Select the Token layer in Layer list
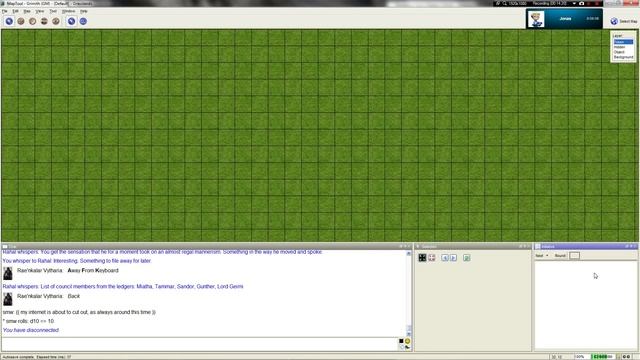The image size is (640, 360). click(x=623, y=42)
